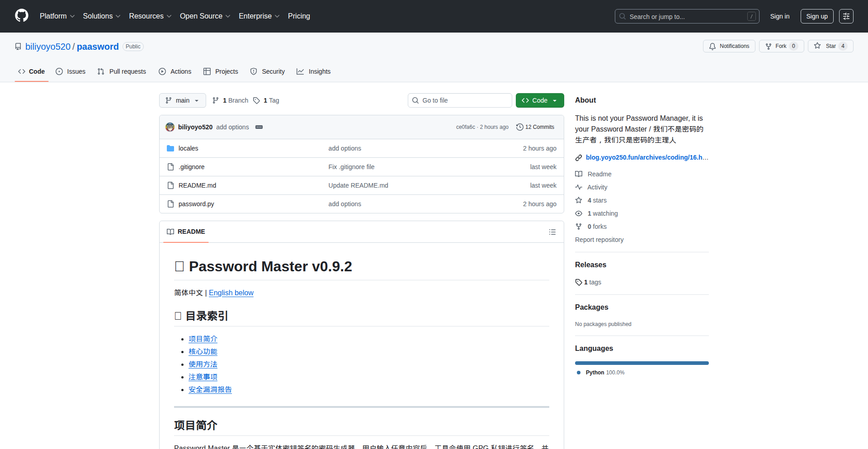Screen dimensions: 868x449
Task: Open the GitHub homepage logo
Action: click(22, 16)
